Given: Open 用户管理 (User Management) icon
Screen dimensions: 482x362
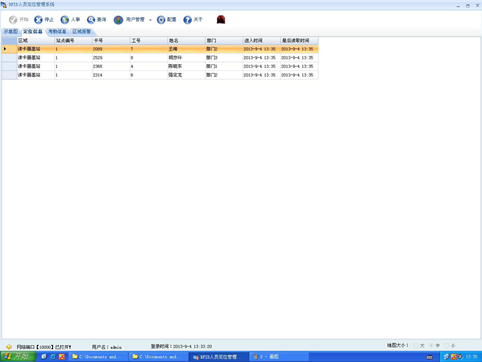Looking at the screenshot, I should (118, 20).
